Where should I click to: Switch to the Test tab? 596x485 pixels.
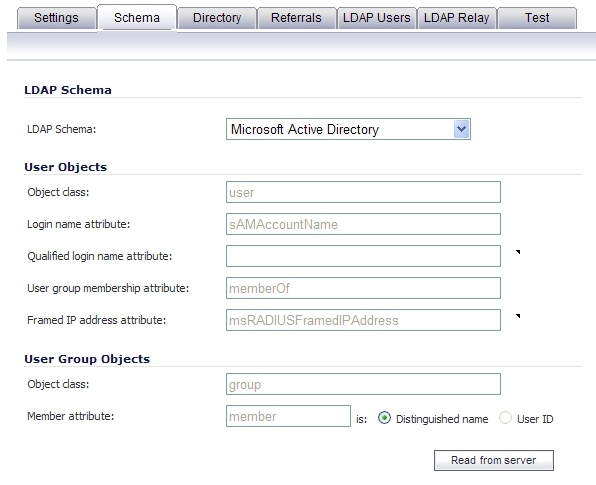(x=537, y=18)
